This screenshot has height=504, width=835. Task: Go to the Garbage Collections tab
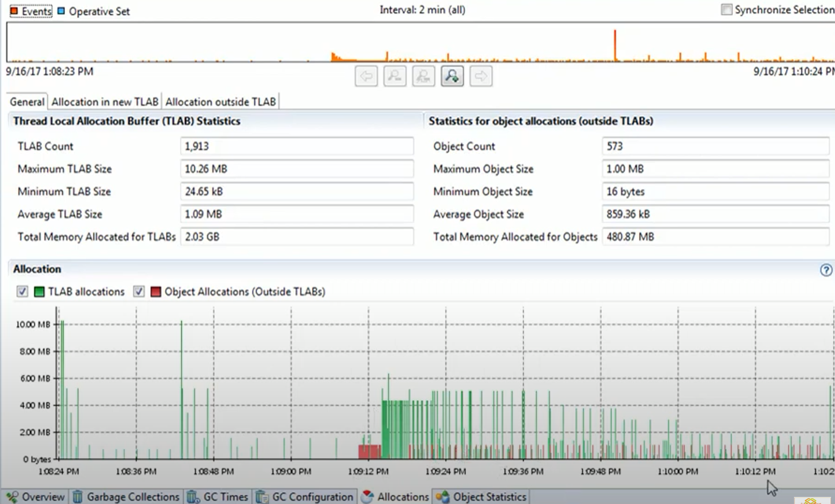[x=127, y=497]
